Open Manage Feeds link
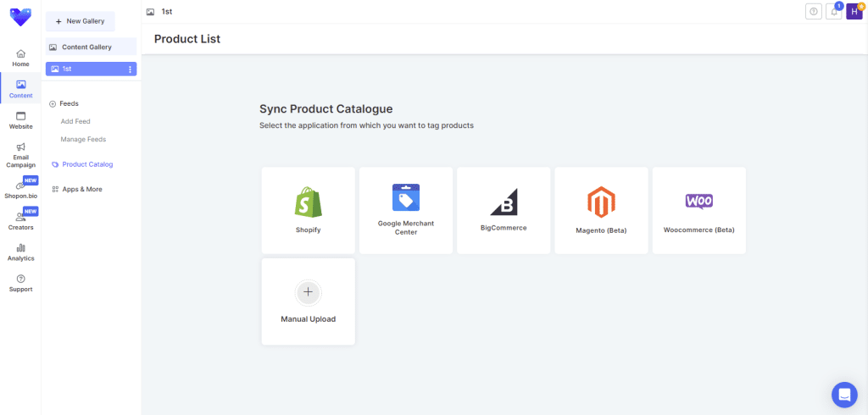This screenshot has height=415, width=868. (x=83, y=139)
